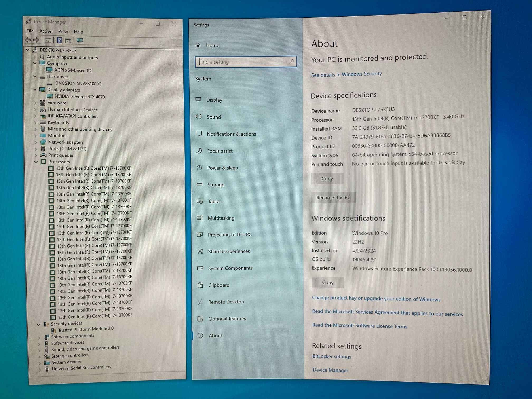
Task: Expand the Audio inputs and outputs node
Action: click(x=35, y=57)
